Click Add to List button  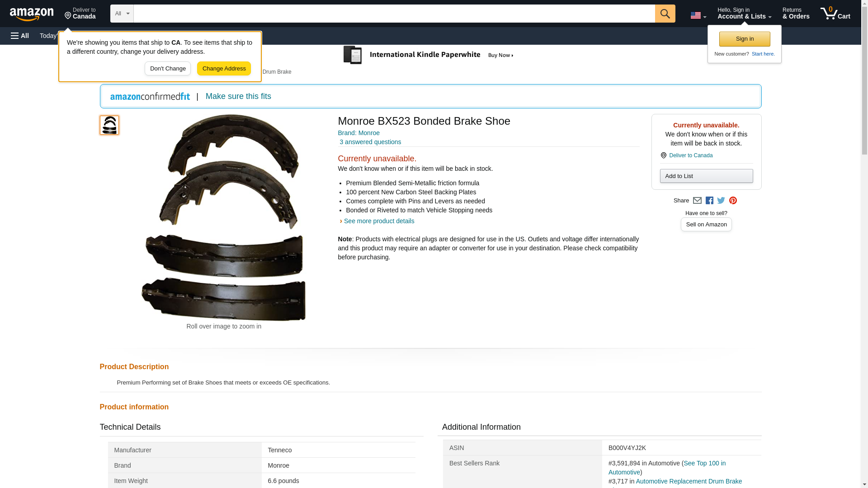[706, 176]
